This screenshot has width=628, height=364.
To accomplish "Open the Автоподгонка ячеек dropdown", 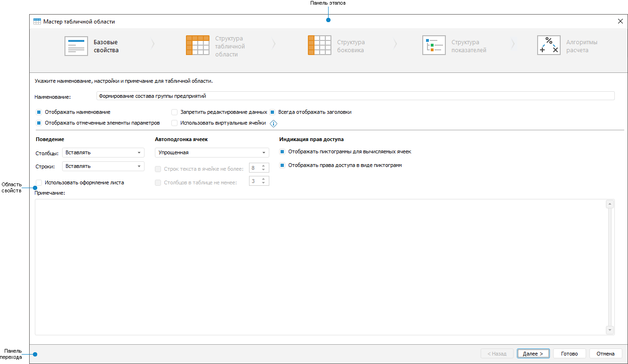I will point(212,152).
